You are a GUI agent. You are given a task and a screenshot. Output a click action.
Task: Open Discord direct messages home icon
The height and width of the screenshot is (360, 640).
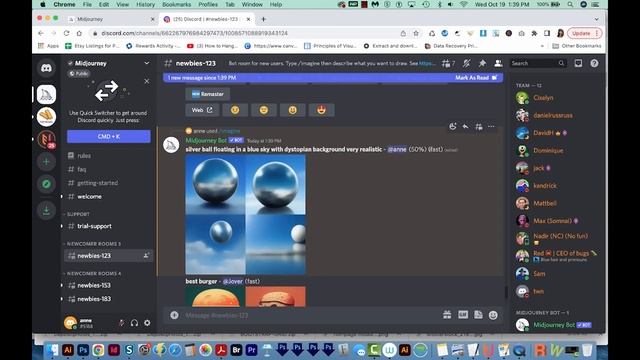coord(46,68)
